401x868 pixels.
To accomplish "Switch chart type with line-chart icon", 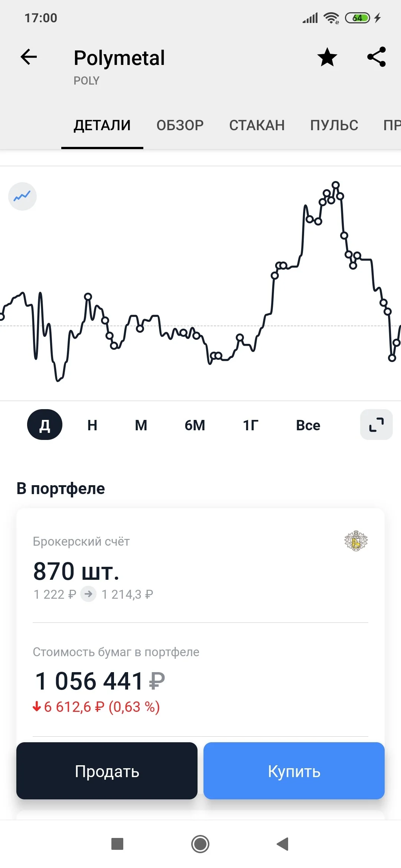I will coord(22,196).
